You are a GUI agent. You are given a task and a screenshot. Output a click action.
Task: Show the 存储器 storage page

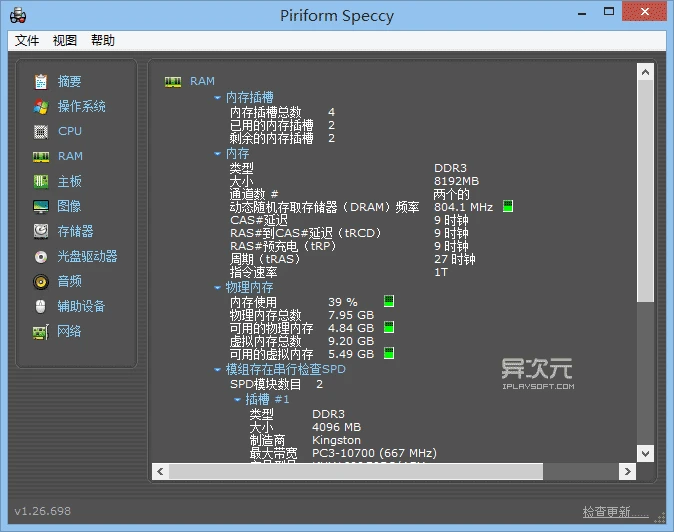76,231
